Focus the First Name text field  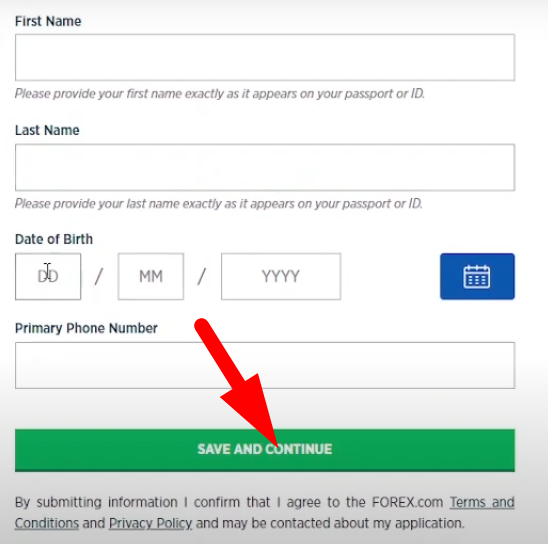click(x=265, y=57)
